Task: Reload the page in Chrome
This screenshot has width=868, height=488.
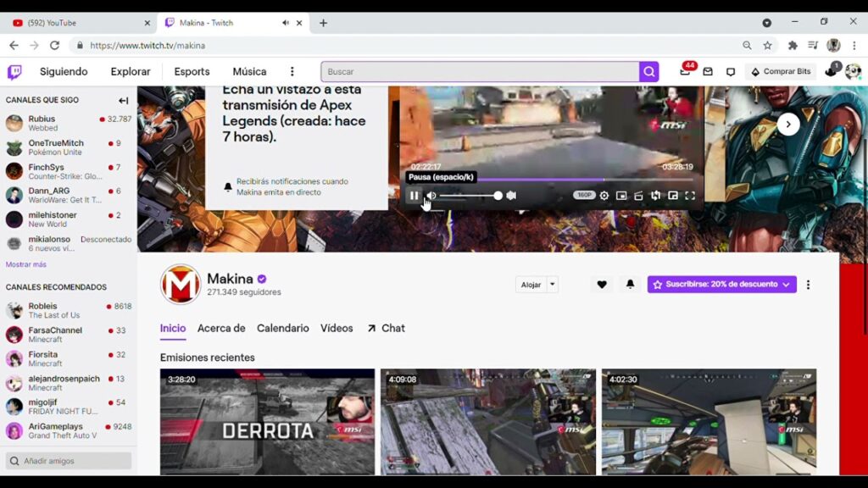Action: [x=54, y=46]
